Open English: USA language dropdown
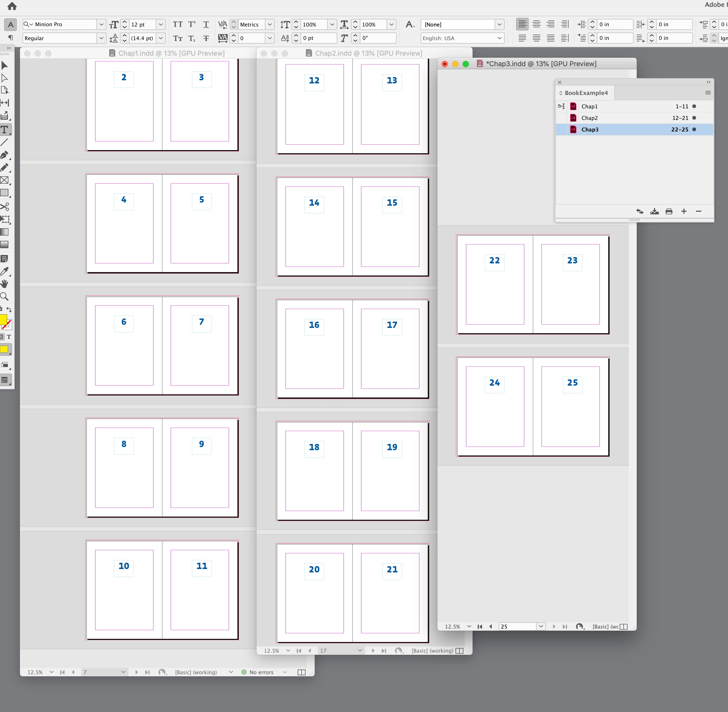Image resolution: width=728 pixels, height=712 pixels. click(x=499, y=38)
